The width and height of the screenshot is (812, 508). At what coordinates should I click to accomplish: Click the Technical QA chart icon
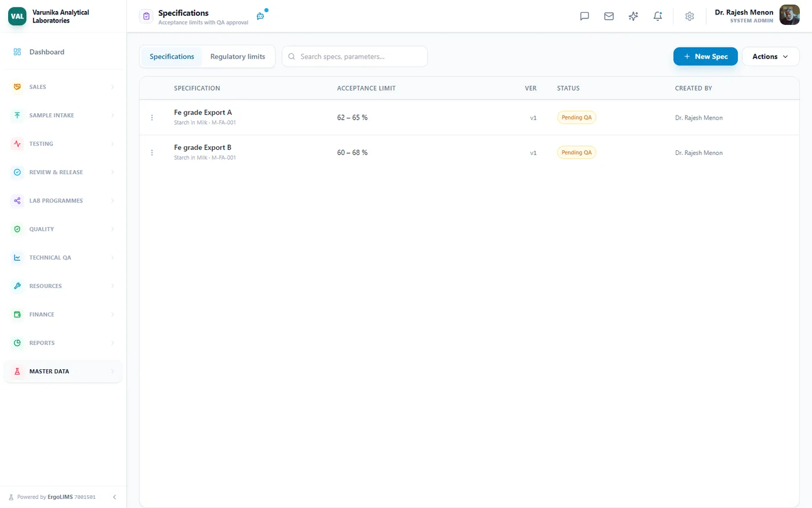point(17,258)
